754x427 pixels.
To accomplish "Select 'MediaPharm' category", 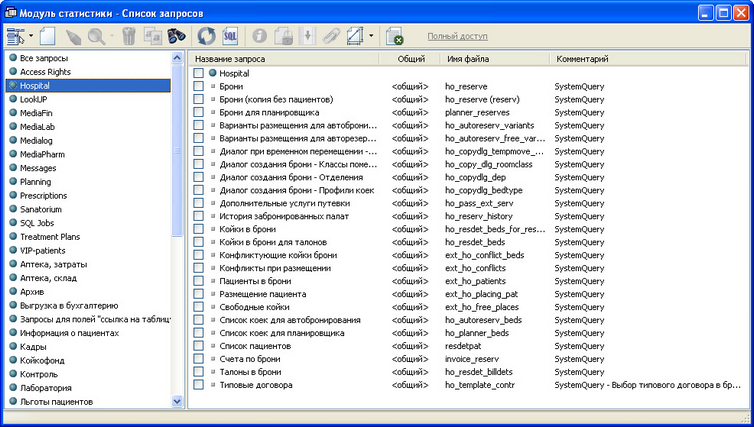I will (x=42, y=154).
